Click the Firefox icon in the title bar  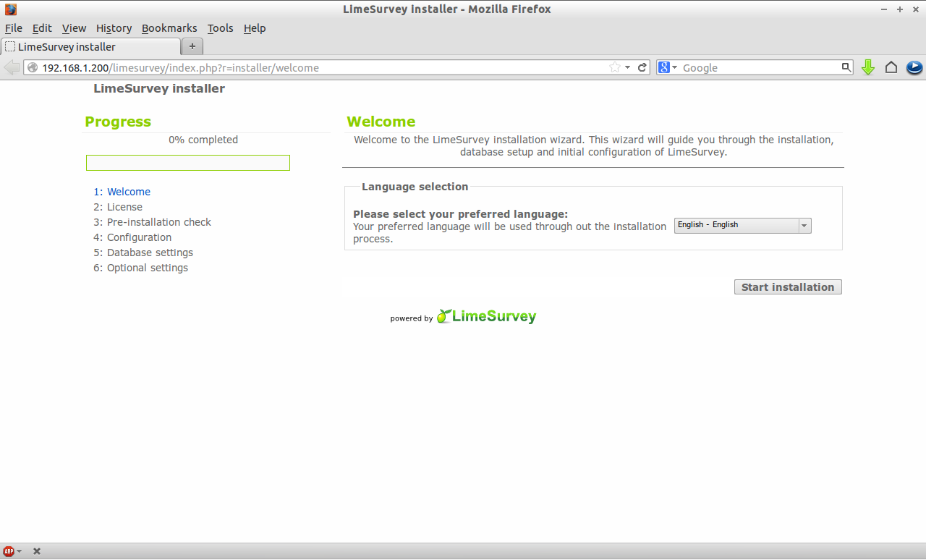pyautogui.click(x=10, y=9)
